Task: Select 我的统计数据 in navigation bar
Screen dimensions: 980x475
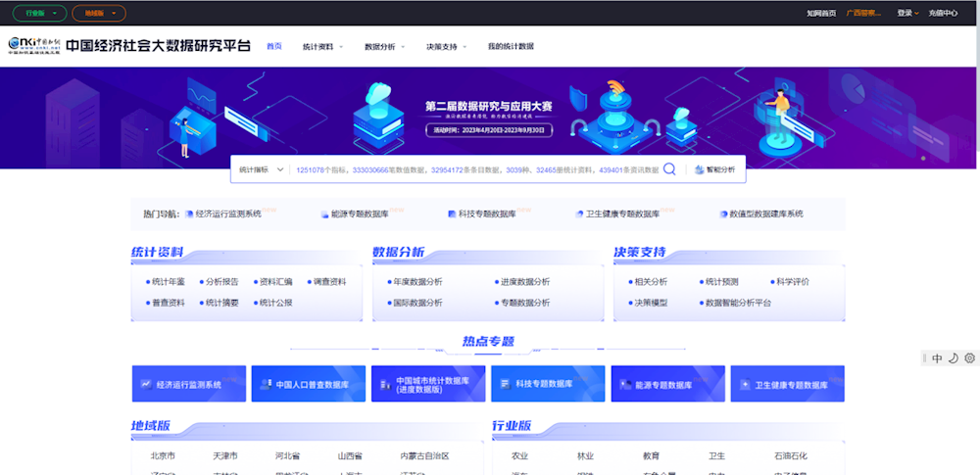Action: (511, 46)
